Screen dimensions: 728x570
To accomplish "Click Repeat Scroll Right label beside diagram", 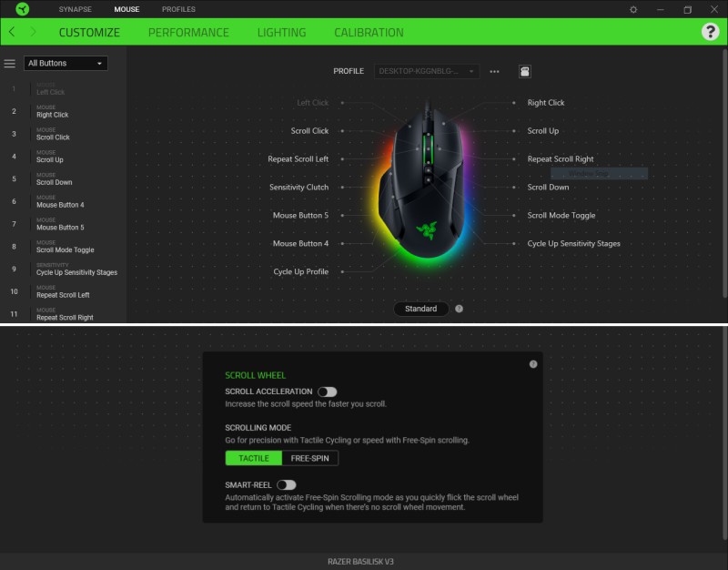I will (560, 158).
